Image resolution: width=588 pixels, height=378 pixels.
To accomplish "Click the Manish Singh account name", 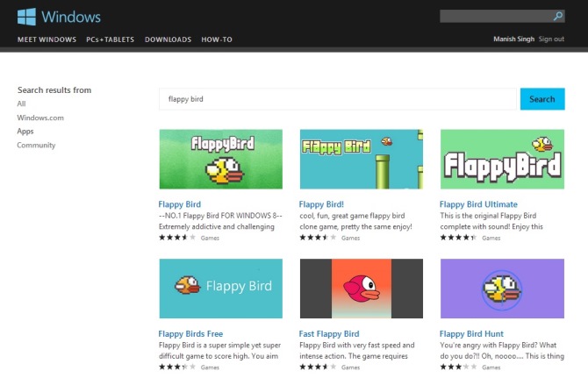I will (x=514, y=39).
